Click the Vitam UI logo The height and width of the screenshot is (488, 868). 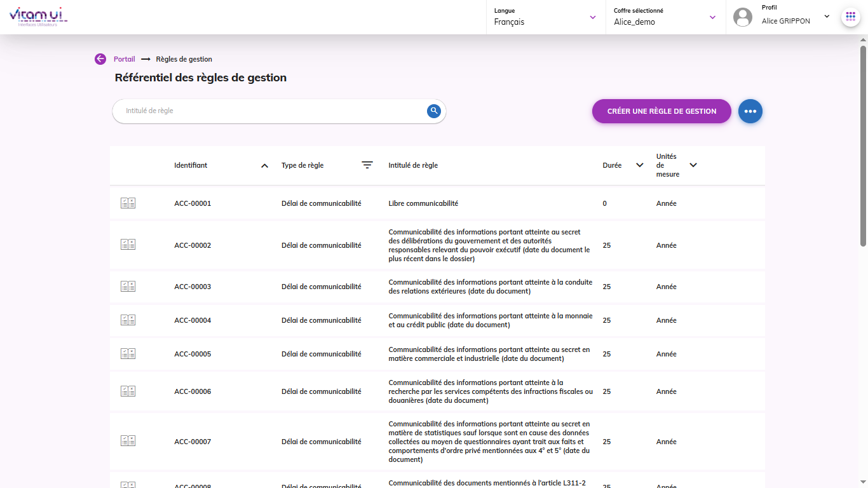pyautogui.click(x=38, y=17)
